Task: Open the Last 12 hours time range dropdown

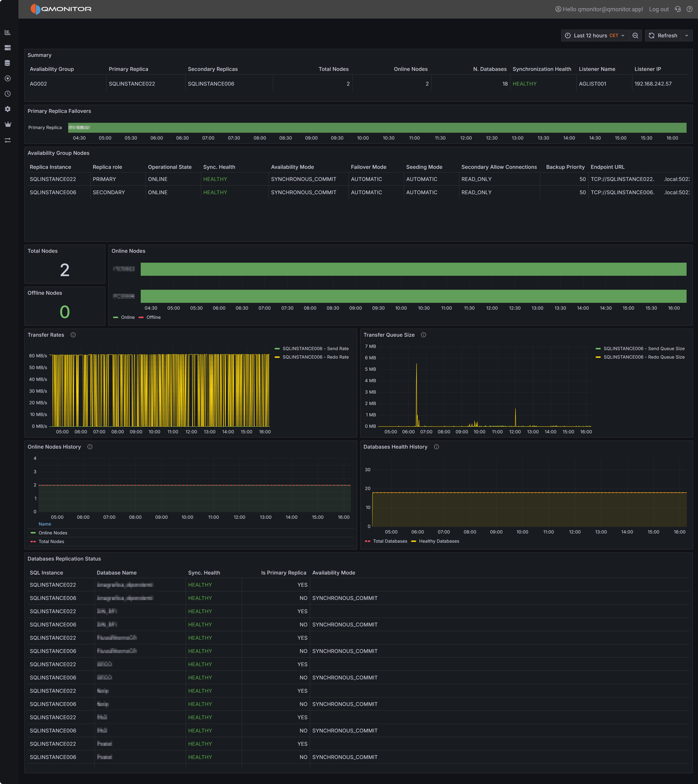Action: (x=594, y=35)
